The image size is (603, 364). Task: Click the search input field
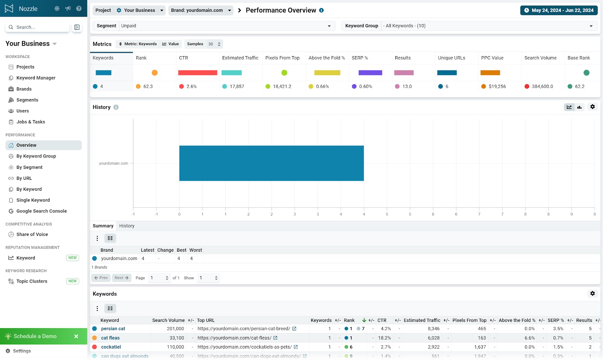(38, 27)
